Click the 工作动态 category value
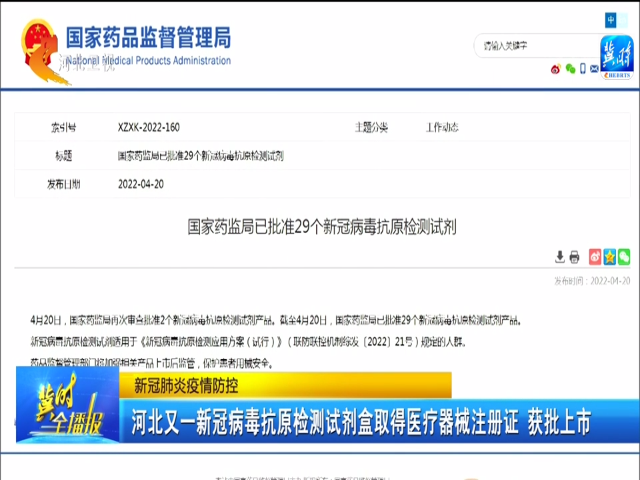This screenshot has width=640, height=480. [x=442, y=127]
